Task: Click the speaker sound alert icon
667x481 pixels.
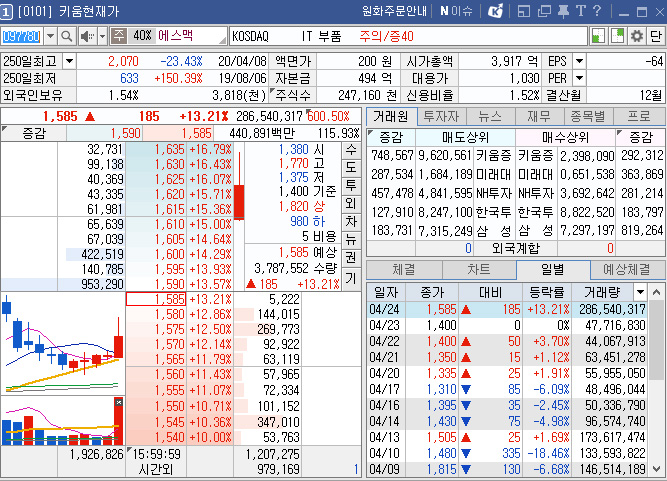Action: pos(88,37)
